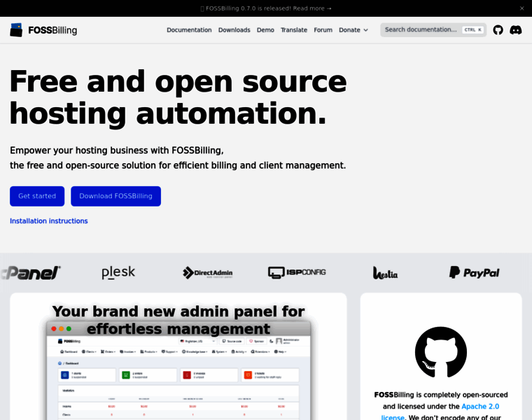This screenshot has height=420, width=532.
Task: Open the Demo nav item
Action: point(265,30)
